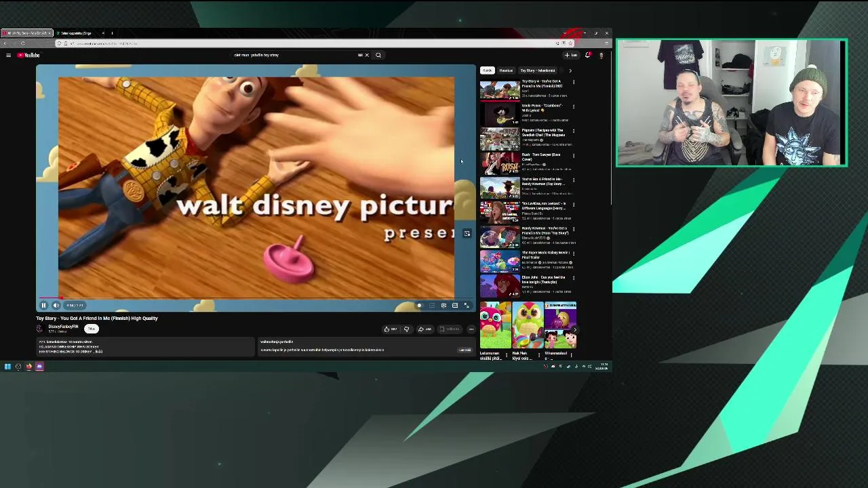868x488 pixels.
Task: Switch to the second browser tab
Action: [79, 33]
